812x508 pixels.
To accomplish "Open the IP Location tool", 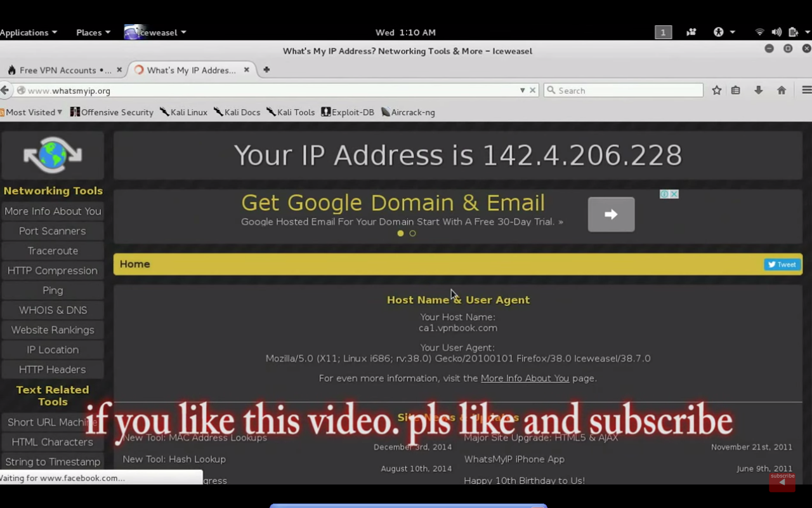I will pos(53,350).
